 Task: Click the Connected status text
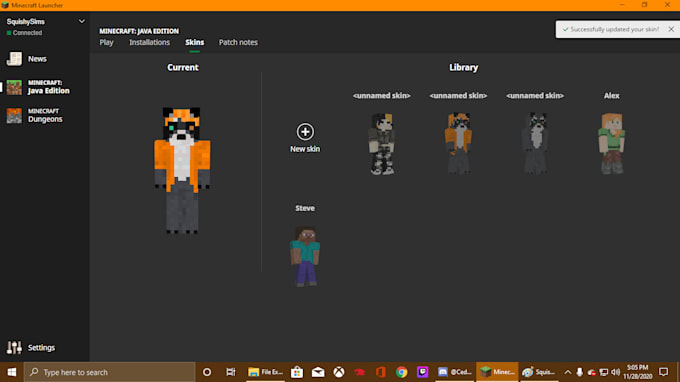[x=27, y=33]
